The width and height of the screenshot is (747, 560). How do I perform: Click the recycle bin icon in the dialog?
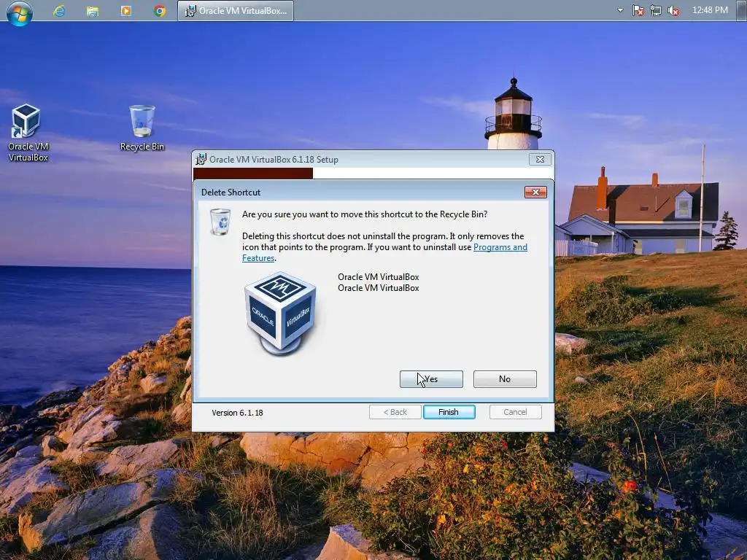[220, 222]
